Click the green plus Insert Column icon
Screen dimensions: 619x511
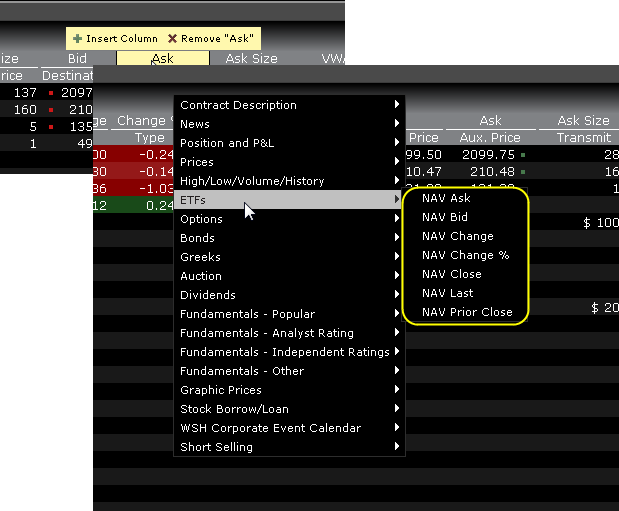77,39
